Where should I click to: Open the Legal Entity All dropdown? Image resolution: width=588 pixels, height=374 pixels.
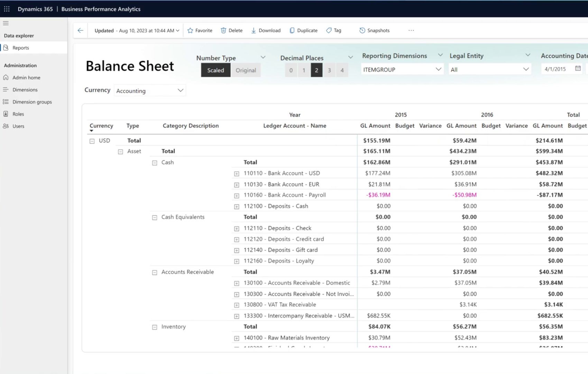pyautogui.click(x=490, y=70)
